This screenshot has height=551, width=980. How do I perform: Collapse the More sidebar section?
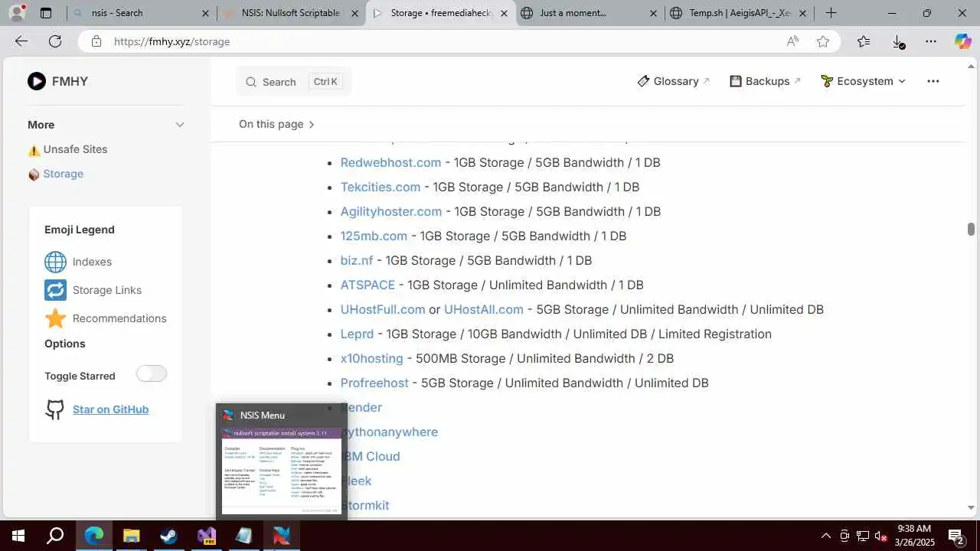pyautogui.click(x=180, y=125)
